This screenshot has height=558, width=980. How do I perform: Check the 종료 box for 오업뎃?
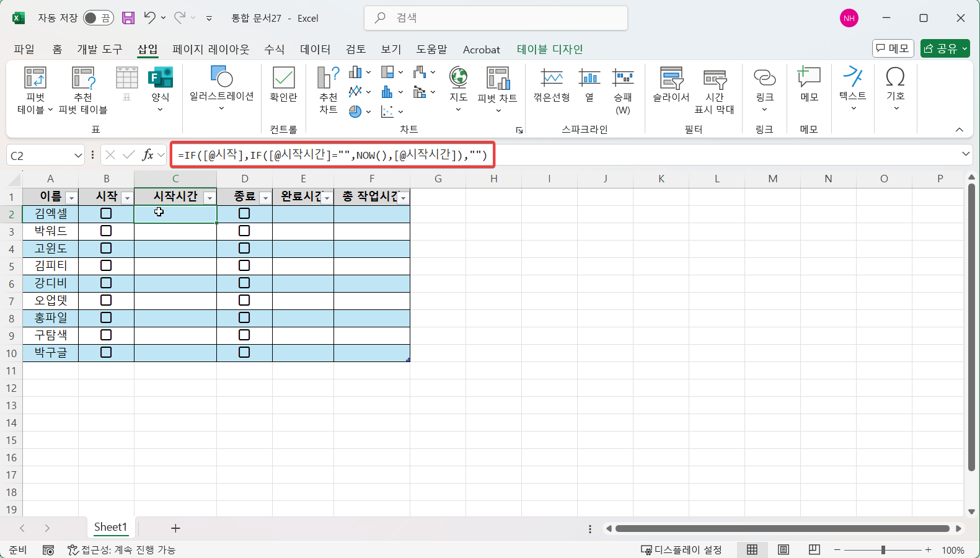click(244, 300)
